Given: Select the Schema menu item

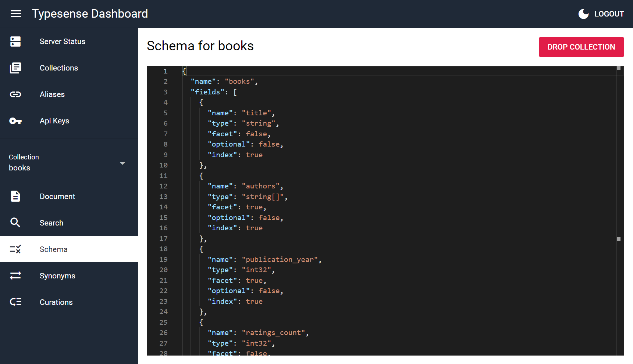Looking at the screenshot, I should pos(69,249).
